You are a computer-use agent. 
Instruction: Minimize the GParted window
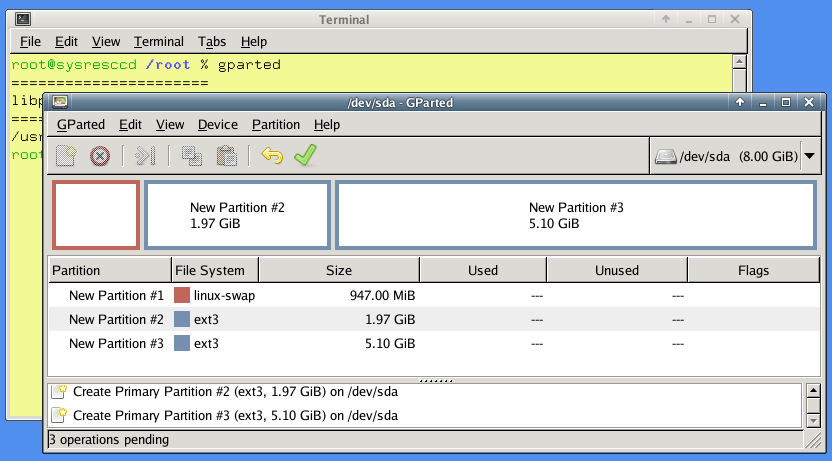coord(763,102)
